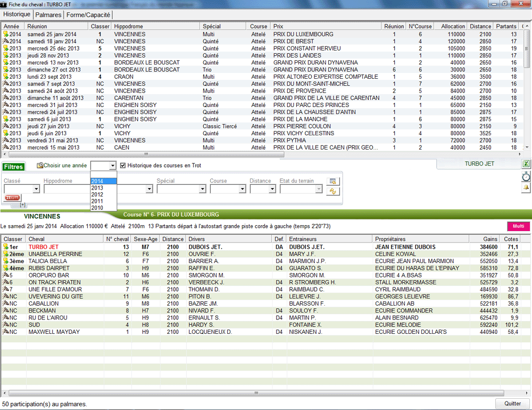Click horse icon in OROPURO BAR row
532x410 pixels.
tap(5, 275)
